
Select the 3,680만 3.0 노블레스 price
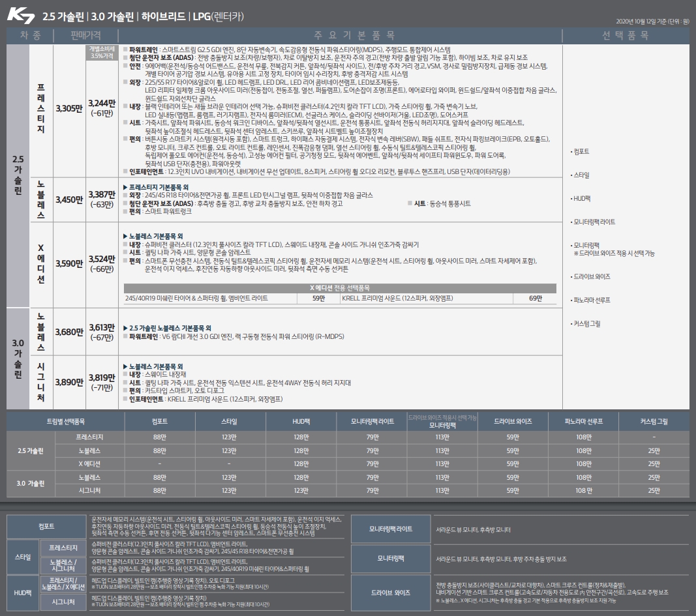click(x=69, y=332)
